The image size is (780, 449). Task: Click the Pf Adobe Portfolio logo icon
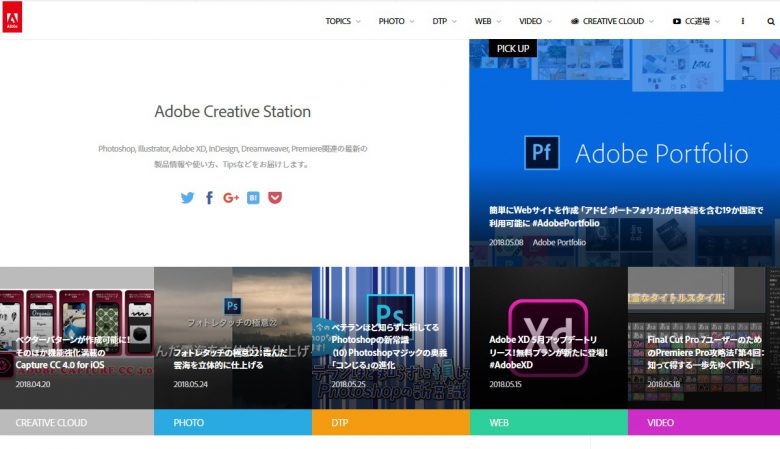coord(542,153)
